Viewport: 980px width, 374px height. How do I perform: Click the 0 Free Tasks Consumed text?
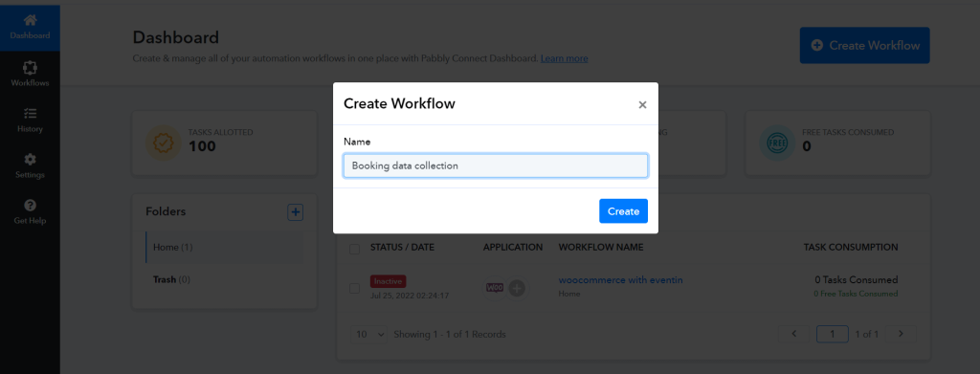click(x=856, y=294)
